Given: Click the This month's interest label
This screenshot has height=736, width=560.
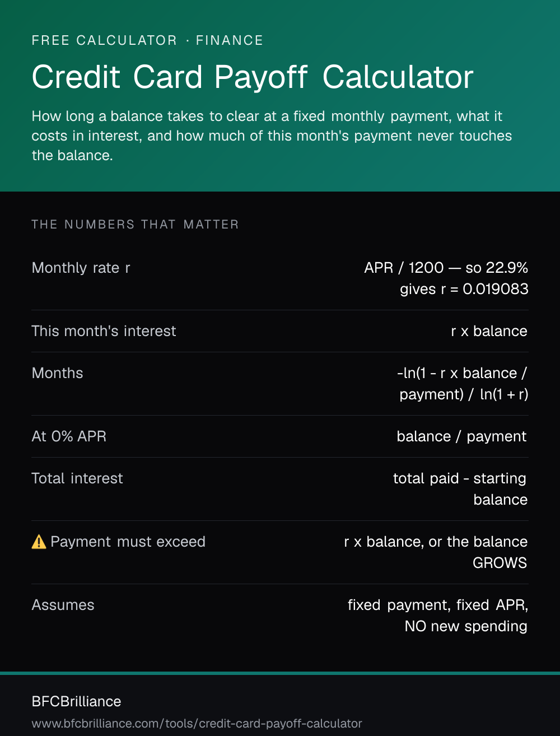Looking at the screenshot, I should [x=104, y=331].
